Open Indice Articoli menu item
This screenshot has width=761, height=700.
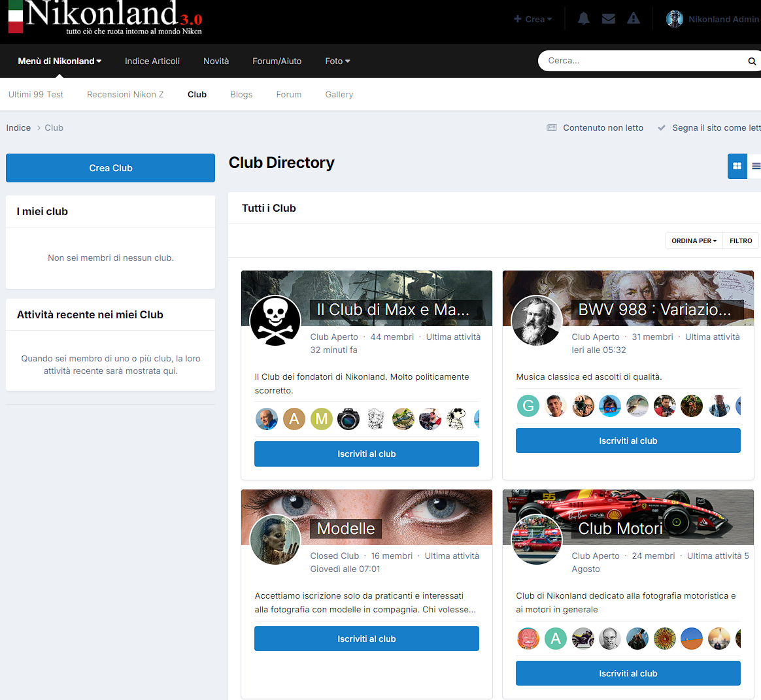[x=152, y=61]
